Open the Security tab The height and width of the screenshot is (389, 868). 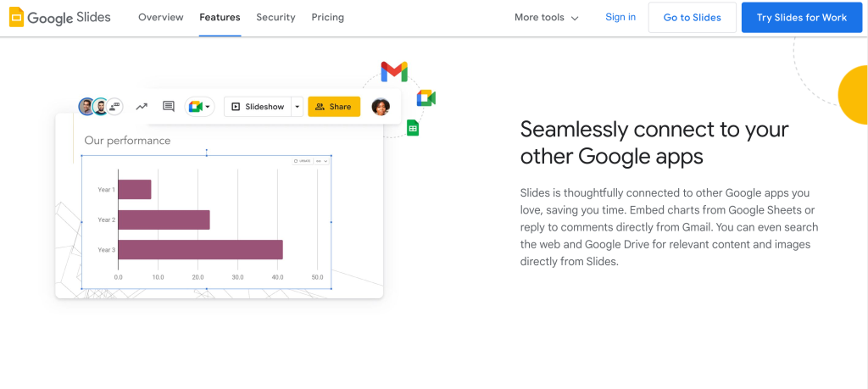[x=275, y=18]
